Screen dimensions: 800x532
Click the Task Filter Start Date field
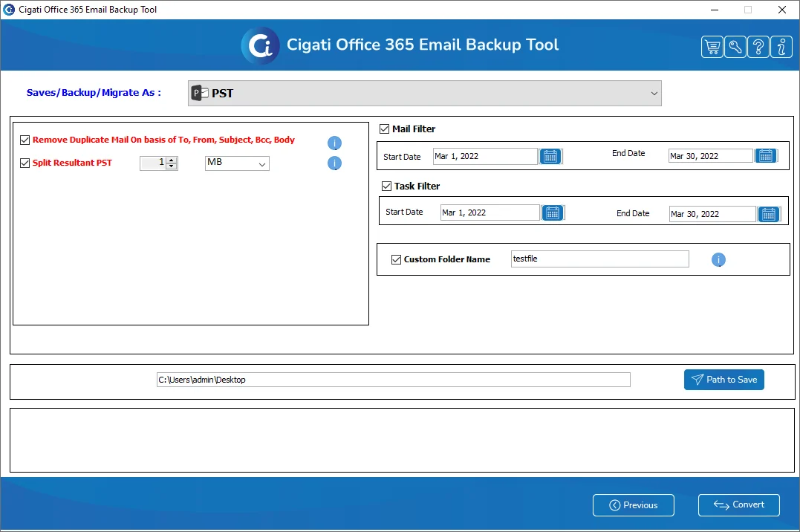490,213
